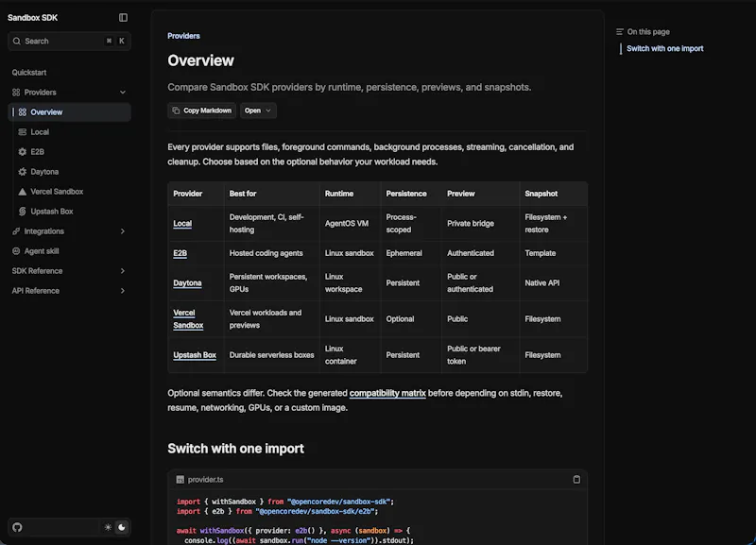Viewport: 756px width, 545px height.
Task: Click the Private bridge table cell
Action: 470,224
